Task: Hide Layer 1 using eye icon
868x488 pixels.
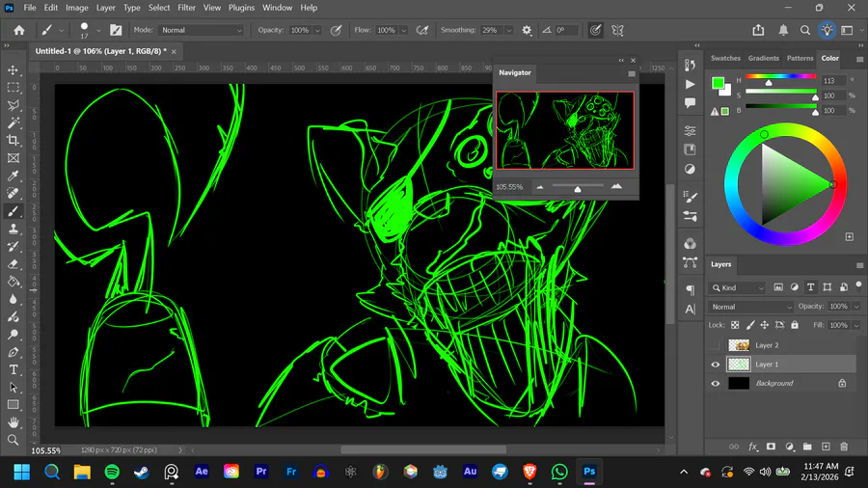Action: (715, 365)
